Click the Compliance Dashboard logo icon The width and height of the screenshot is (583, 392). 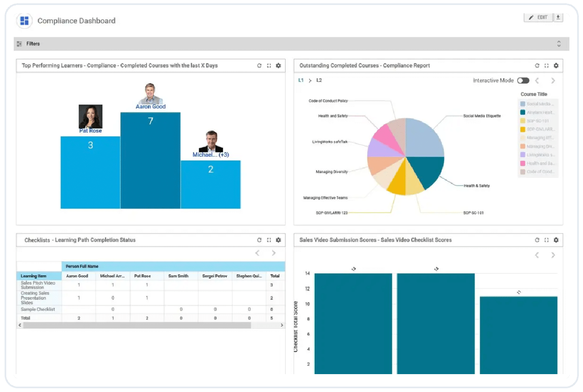click(25, 21)
